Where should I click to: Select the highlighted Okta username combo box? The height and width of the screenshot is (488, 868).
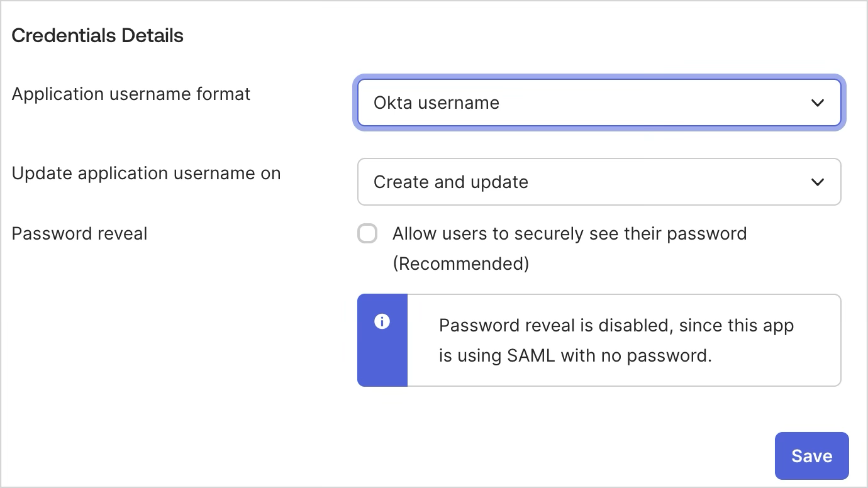(599, 103)
